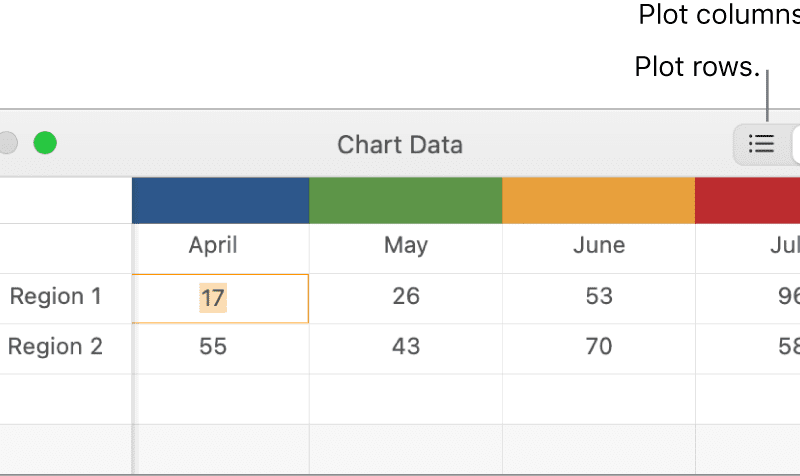
Task: Select the orange June series color bar
Action: [598, 201]
